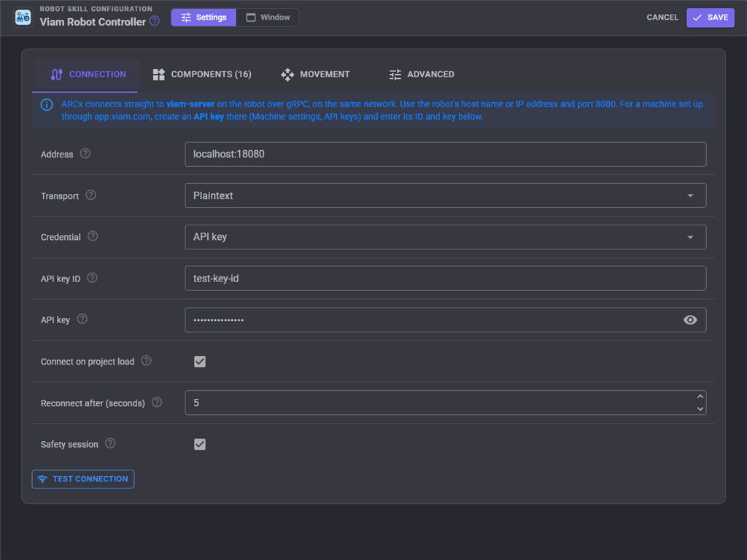Click the help icon next to Address
747x560 pixels.
(85, 153)
